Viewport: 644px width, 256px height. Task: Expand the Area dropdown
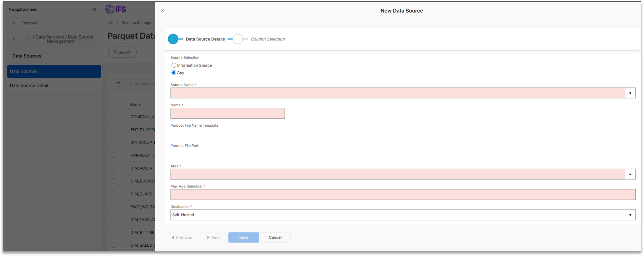(x=630, y=174)
